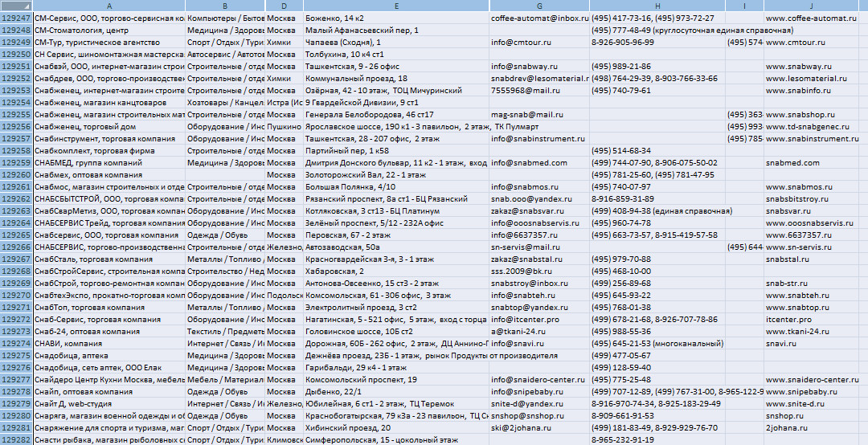Viewport: 868px width, 445px height.
Task: Click cell Дыбенко, 22/1
Action: [396, 391]
